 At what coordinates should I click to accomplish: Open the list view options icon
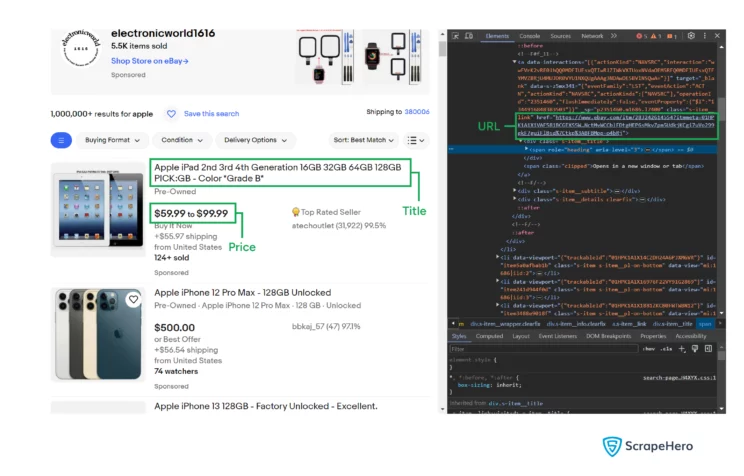pyautogui.click(x=416, y=140)
